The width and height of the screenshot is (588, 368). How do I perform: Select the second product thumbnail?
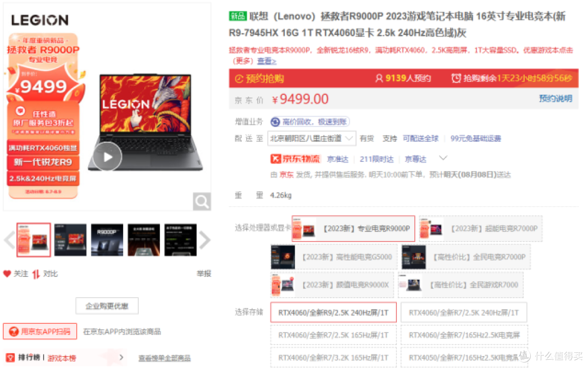pos(70,240)
